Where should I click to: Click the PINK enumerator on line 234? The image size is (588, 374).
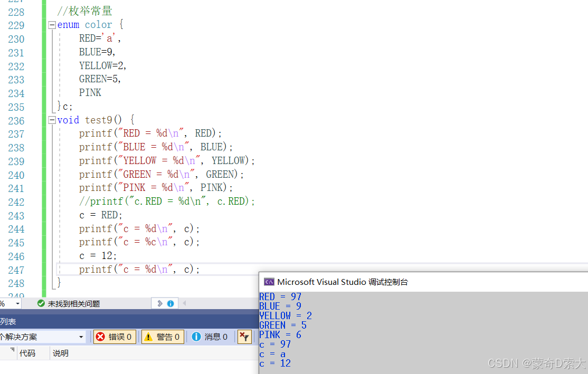click(90, 92)
